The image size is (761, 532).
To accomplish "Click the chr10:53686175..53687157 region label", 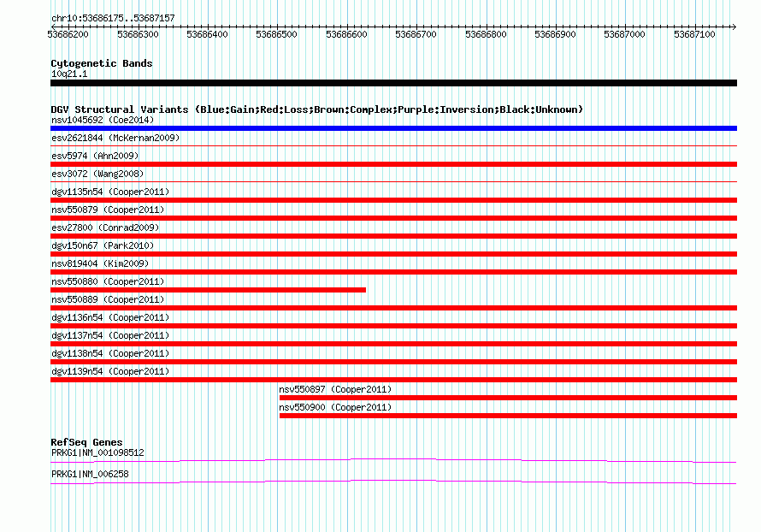I will point(113,18).
